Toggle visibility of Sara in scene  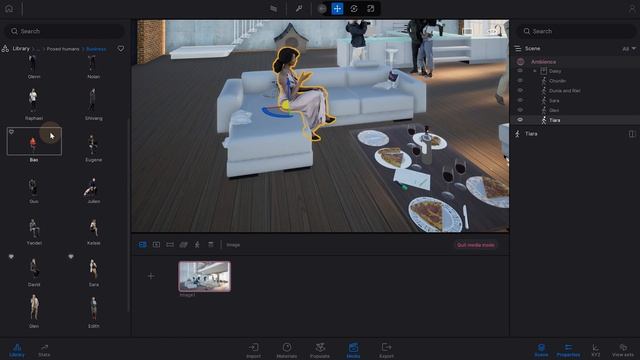point(520,100)
